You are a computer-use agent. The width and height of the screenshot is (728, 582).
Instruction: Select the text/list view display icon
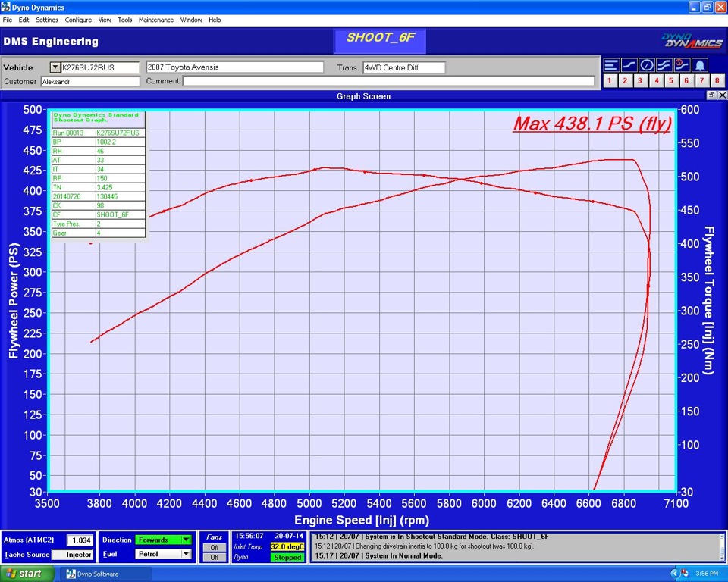610,64
